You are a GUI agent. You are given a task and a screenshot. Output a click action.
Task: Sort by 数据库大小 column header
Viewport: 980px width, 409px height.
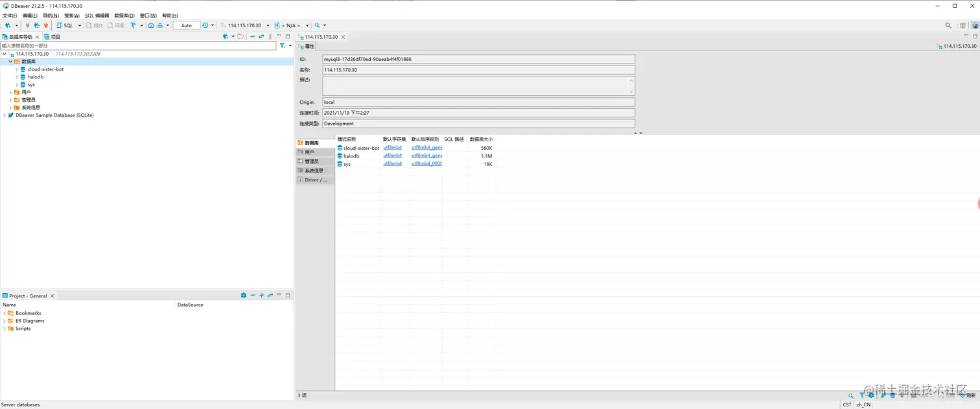click(x=481, y=139)
